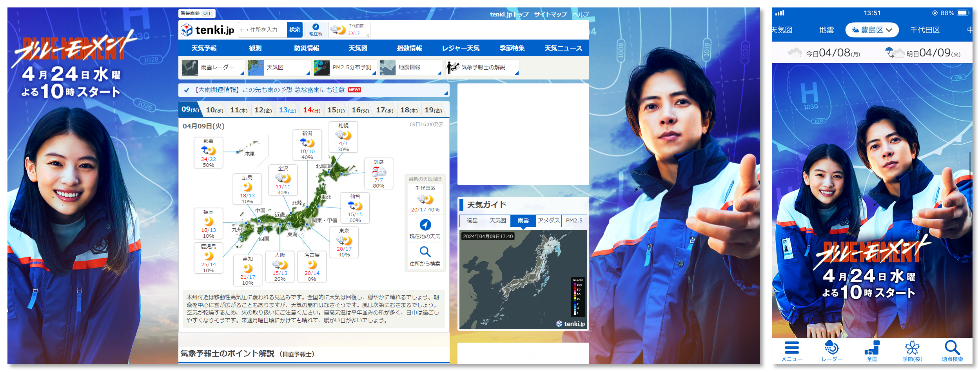Tap the 全国 icon in mobile bar

(x=872, y=347)
